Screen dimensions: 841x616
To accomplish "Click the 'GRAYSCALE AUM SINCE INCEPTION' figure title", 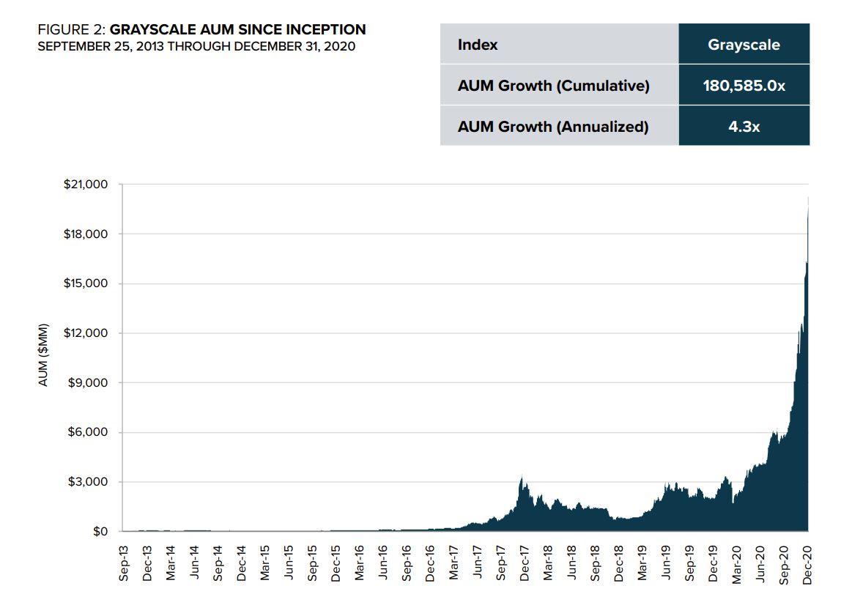I will coord(237,29).
